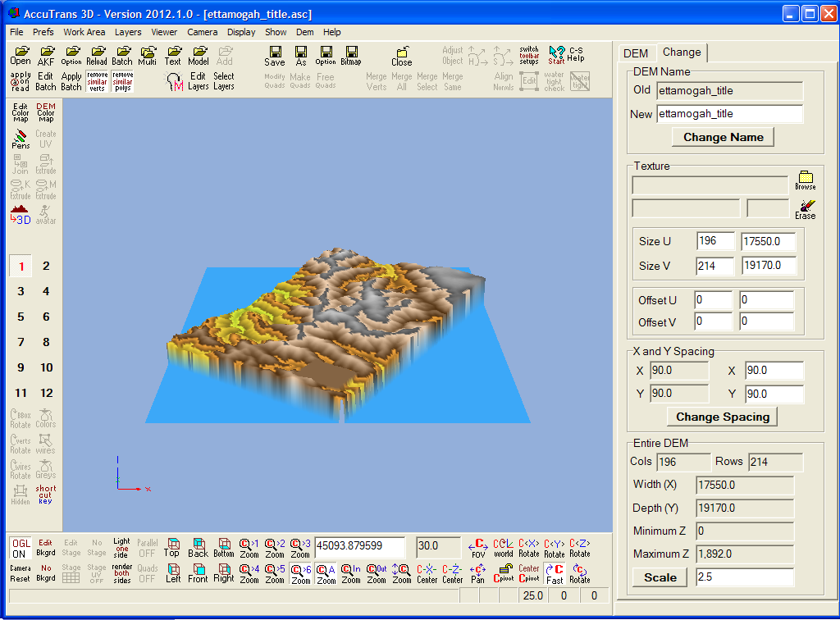Click the 3D conversion icon
The width and height of the screenshot is (840, 620).
[21, 215]
